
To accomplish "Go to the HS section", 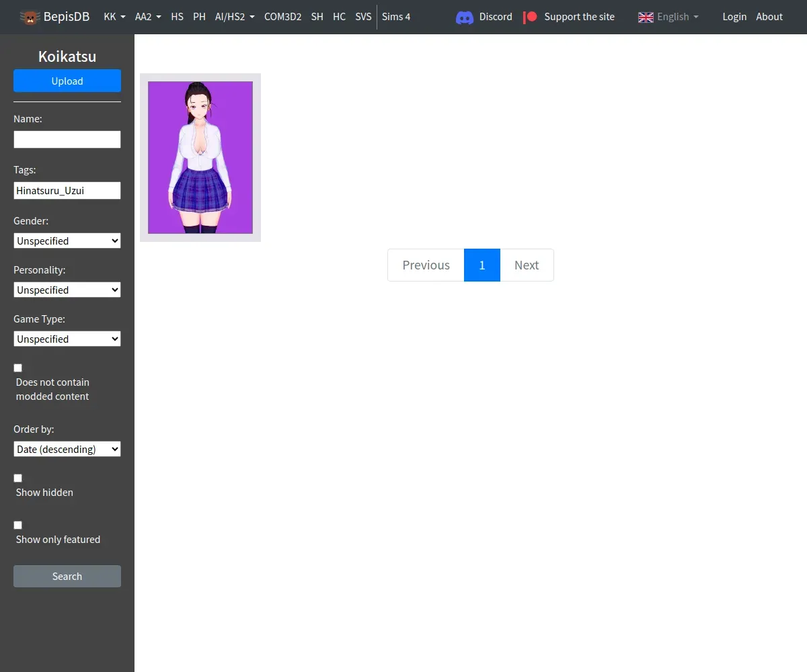I will [x=177, y=17].
